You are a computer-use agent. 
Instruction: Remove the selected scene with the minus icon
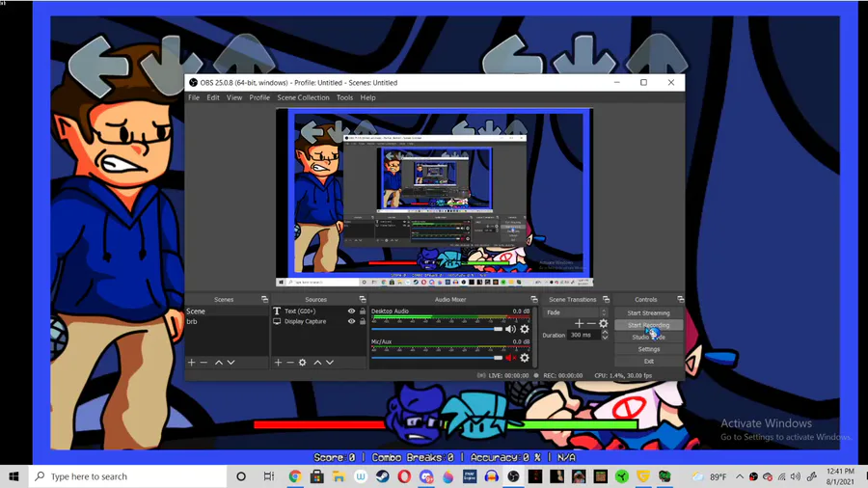click(x=203, y=363)
